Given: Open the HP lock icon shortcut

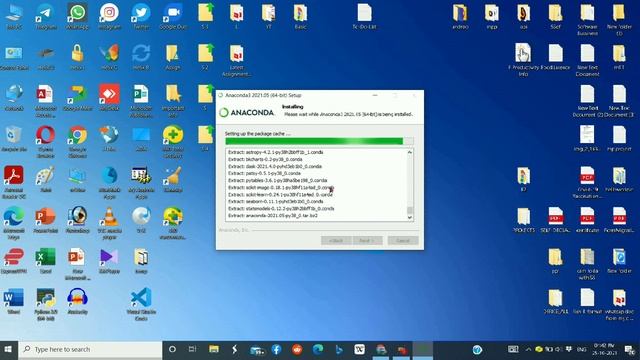Looking at the screenshot, I should (77, 57).
